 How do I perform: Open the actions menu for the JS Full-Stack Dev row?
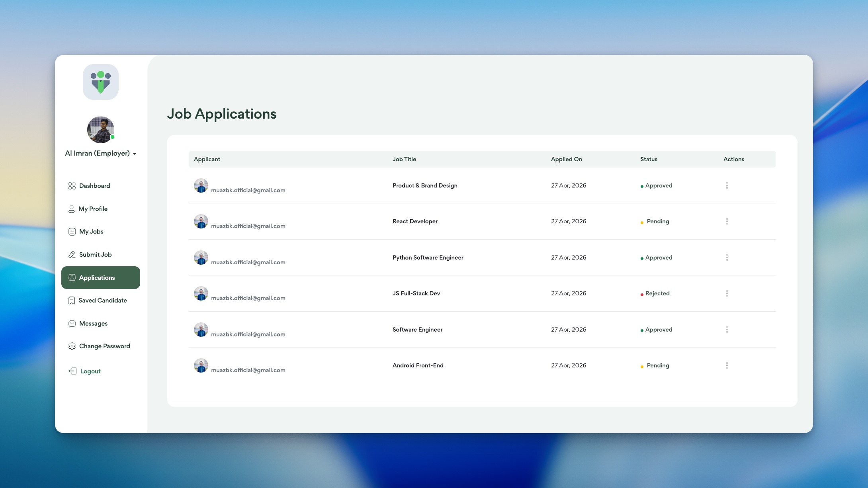727,293
